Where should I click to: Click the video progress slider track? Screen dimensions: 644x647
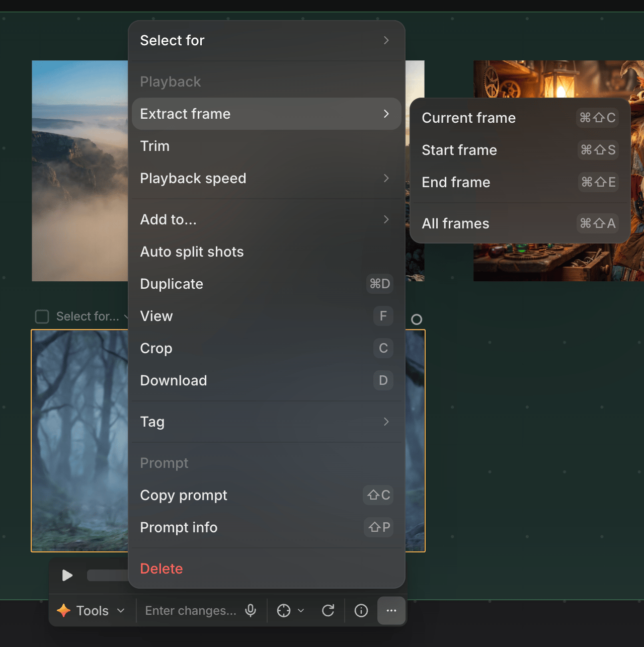[x=108, y=575]
